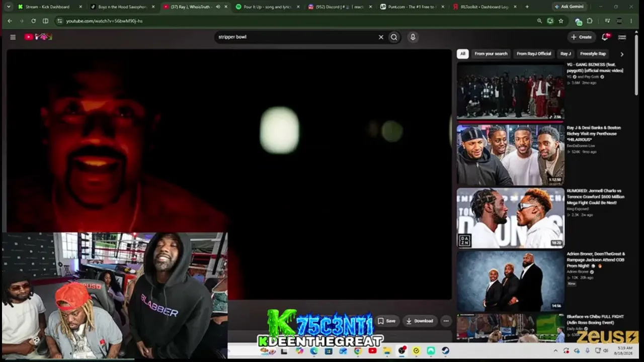Click the main video player area

coord(229,173)
